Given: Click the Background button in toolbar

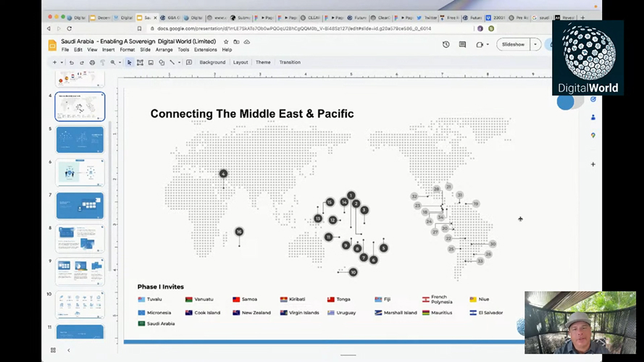Looking at the screenshot, I should [x=212, y=62].
